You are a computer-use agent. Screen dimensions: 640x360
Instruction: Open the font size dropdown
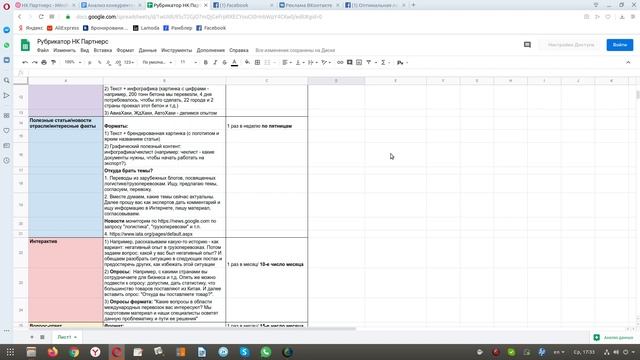click(x=188, y=62)
